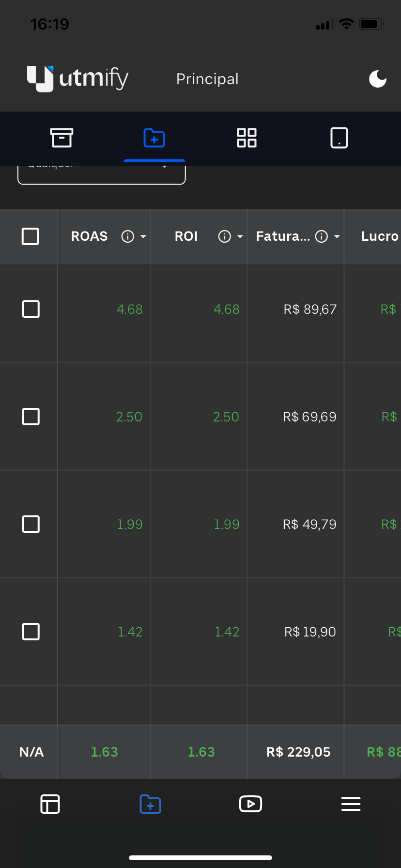401x868 pixels.
Task: Check the row with ROAS 2.50
Action: 31,417
